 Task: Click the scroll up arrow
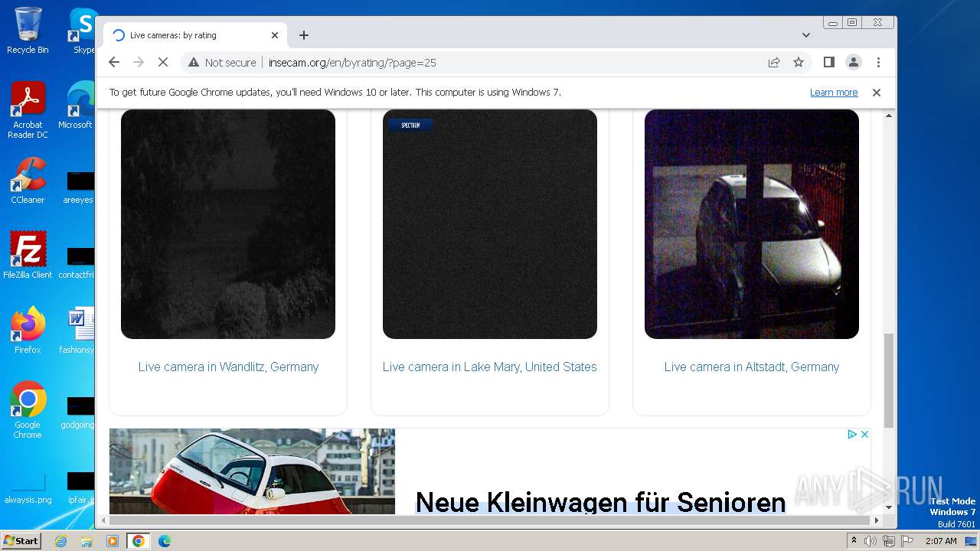click(x=889, y=116)
